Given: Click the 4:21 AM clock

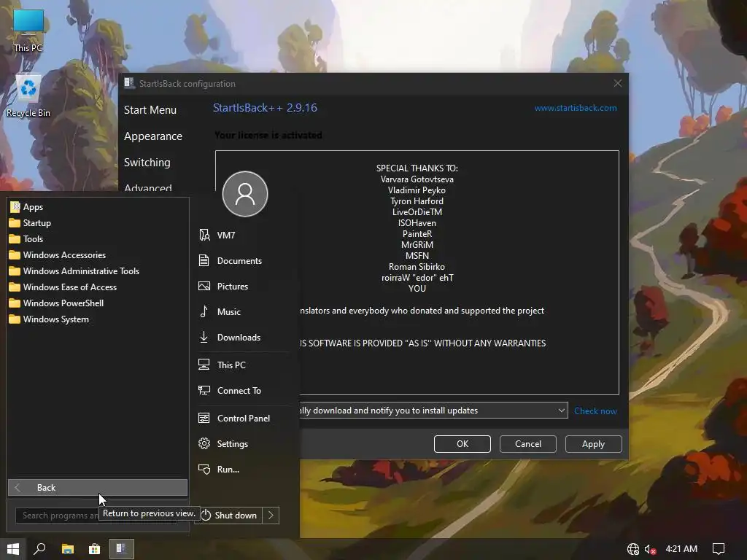Looking at the screenshot, I should [x=681, y=549].
